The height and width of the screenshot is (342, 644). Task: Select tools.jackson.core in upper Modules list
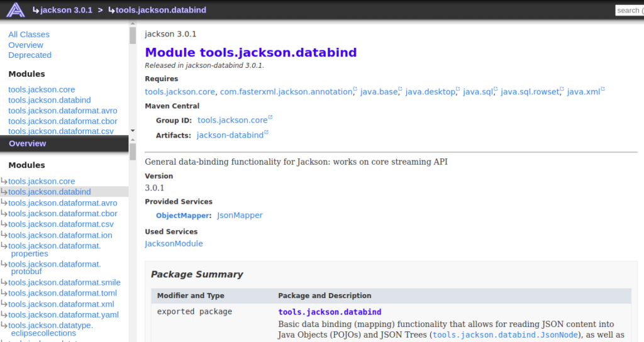pyautogui.click(x=42, y=89)
